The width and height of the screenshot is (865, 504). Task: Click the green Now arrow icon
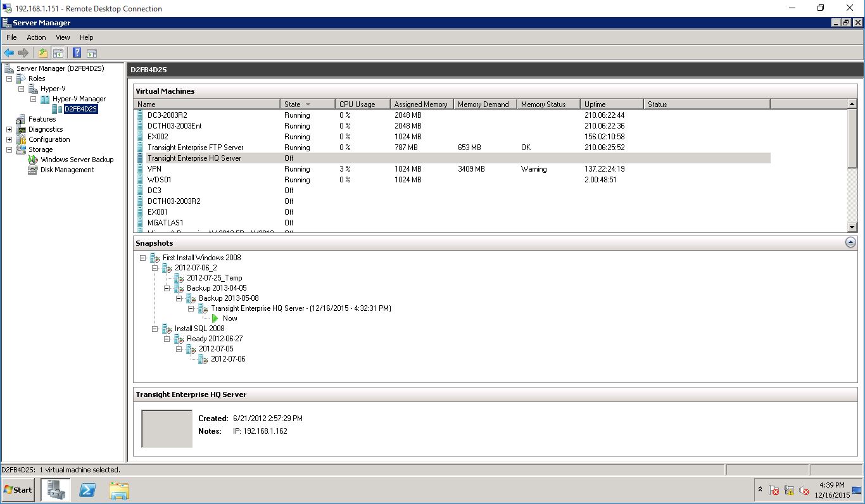215,318
